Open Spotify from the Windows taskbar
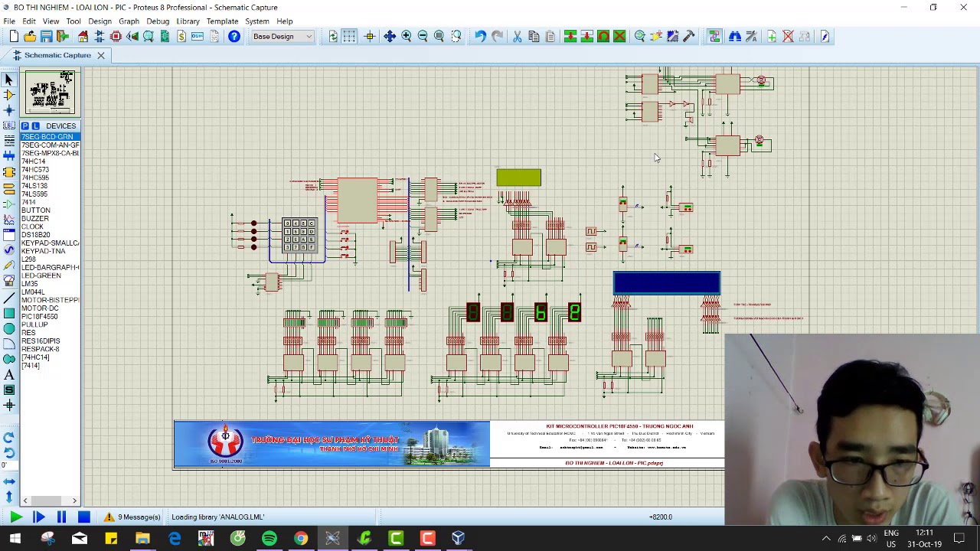Image resolution: width=980 pixels, height=551 pixels. [x=269, y=539]
